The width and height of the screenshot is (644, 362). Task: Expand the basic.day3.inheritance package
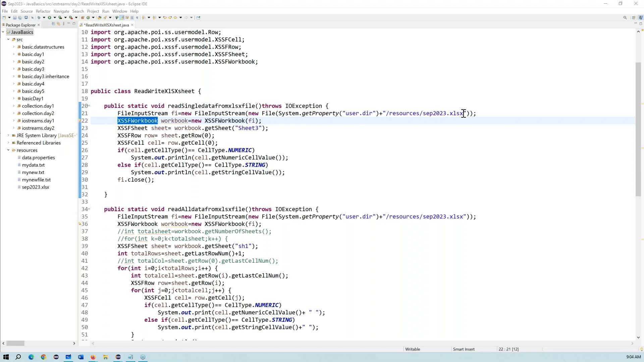13,76
